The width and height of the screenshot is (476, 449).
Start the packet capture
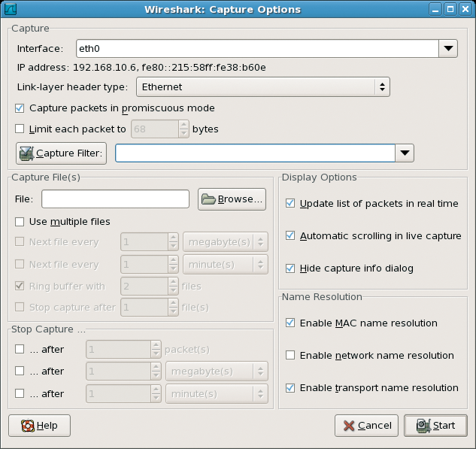pos(435,426)
